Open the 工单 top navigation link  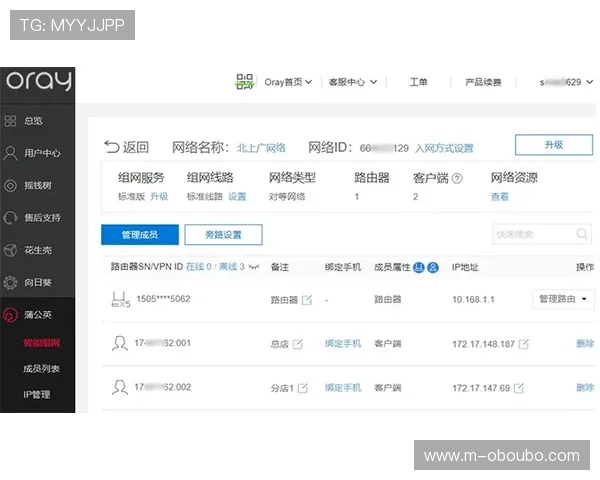coord(418,82)
